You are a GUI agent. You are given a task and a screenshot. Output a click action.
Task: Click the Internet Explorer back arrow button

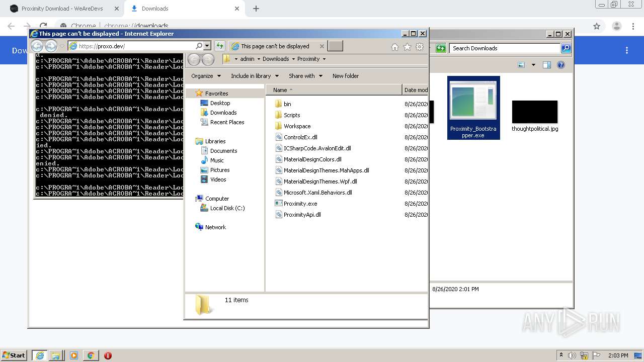(37, 46)
